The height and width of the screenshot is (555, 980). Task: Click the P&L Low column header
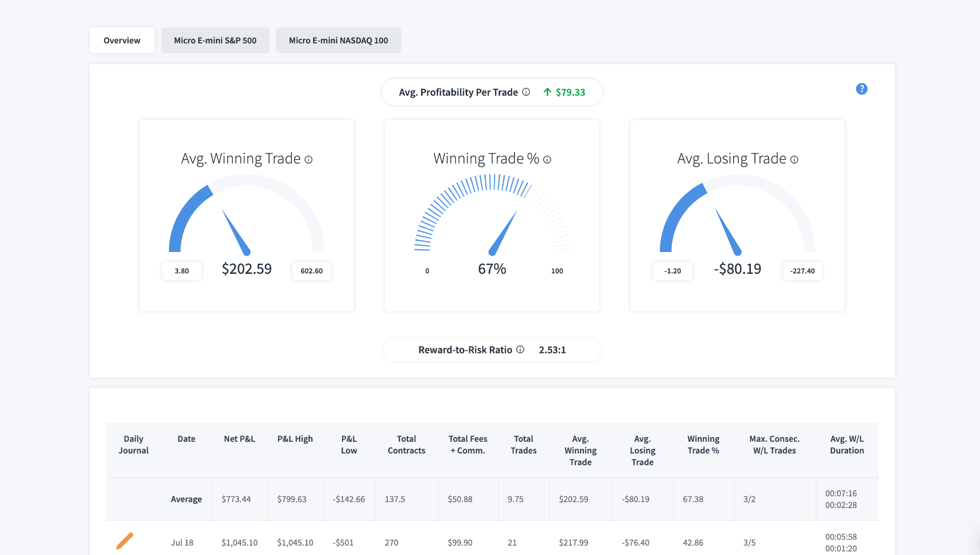tap(349, 444)
